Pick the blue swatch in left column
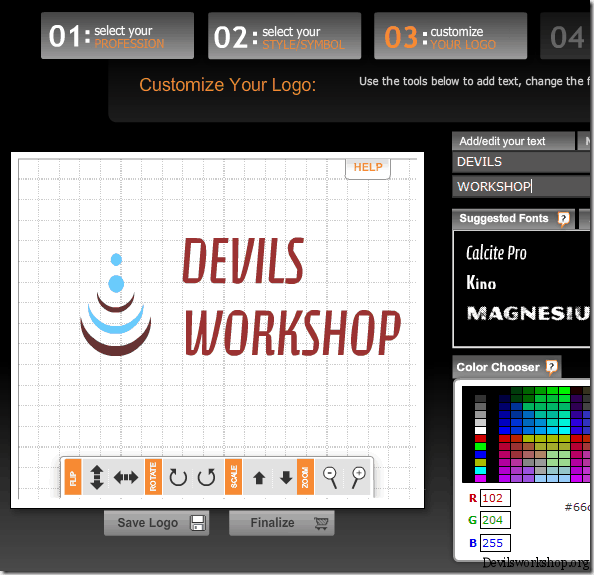Viewport: 594px width, 575px height. click(480, 454)
